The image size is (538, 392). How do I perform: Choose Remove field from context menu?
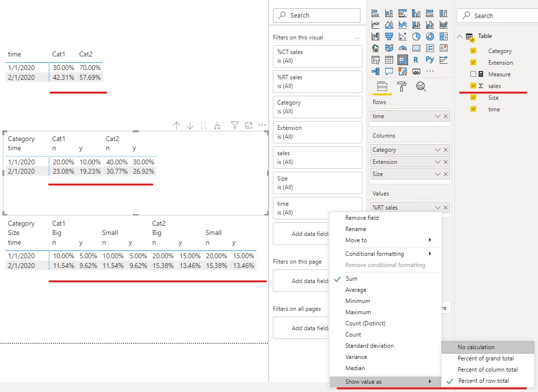385,218
